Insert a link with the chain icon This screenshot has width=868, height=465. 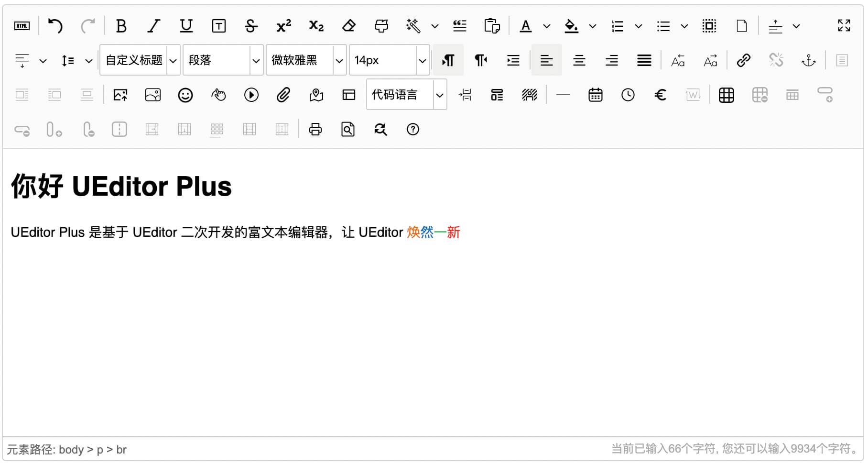coord(744,60)
